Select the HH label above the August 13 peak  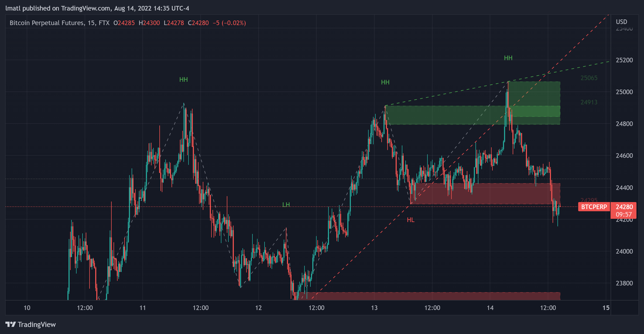pos(385,82)
